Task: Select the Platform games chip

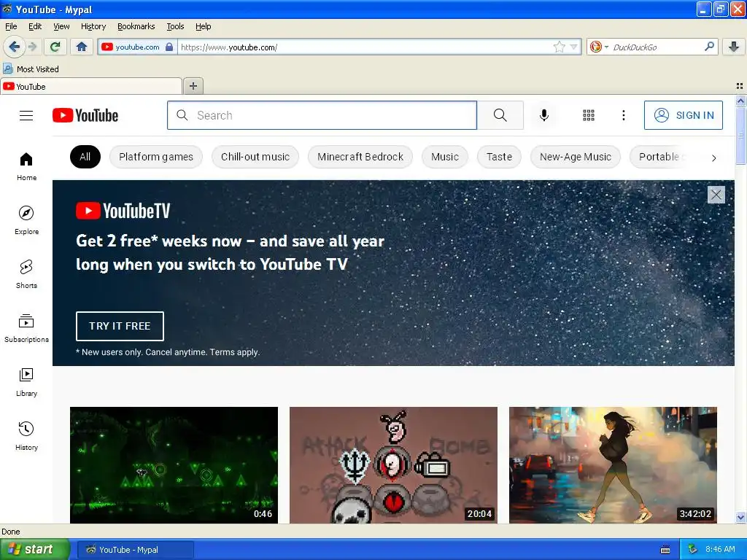Action: click(x=156, y=157)
